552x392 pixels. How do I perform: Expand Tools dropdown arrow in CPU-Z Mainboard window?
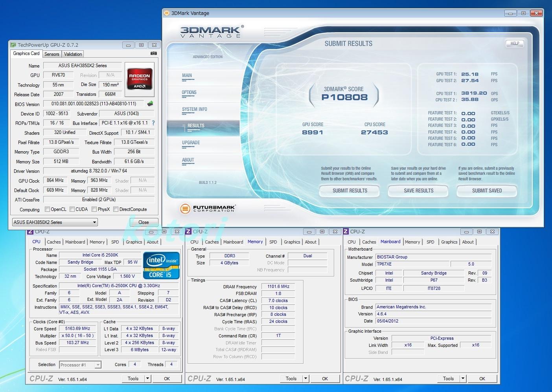pyautogui.click(x=463, y=379)
